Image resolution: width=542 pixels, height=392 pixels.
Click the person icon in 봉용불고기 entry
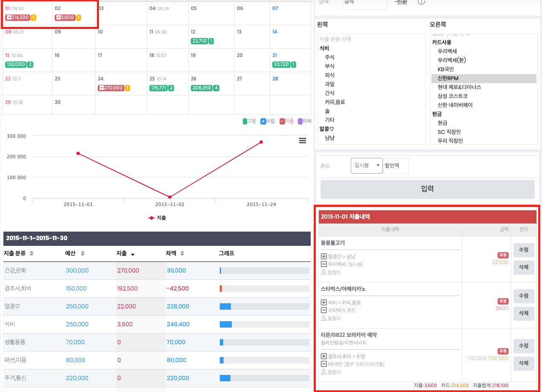tap(323, 272)
